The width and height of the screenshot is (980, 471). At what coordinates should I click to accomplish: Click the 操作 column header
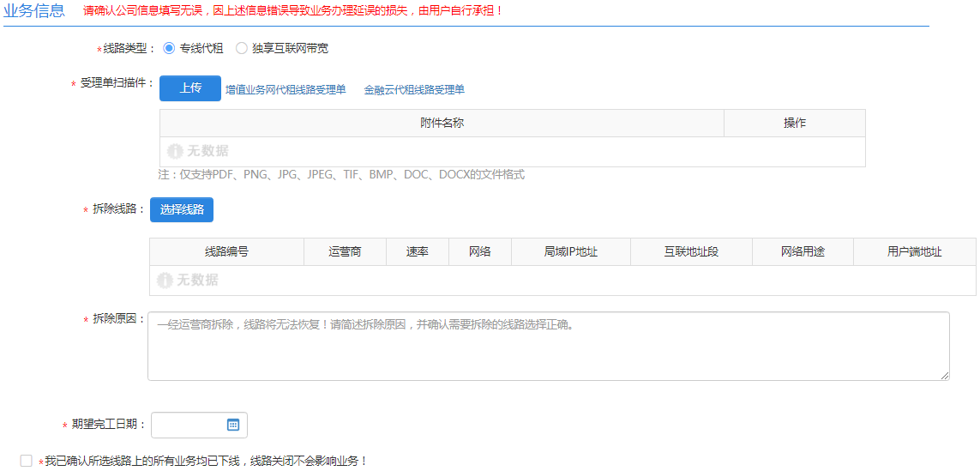[795, 124]
